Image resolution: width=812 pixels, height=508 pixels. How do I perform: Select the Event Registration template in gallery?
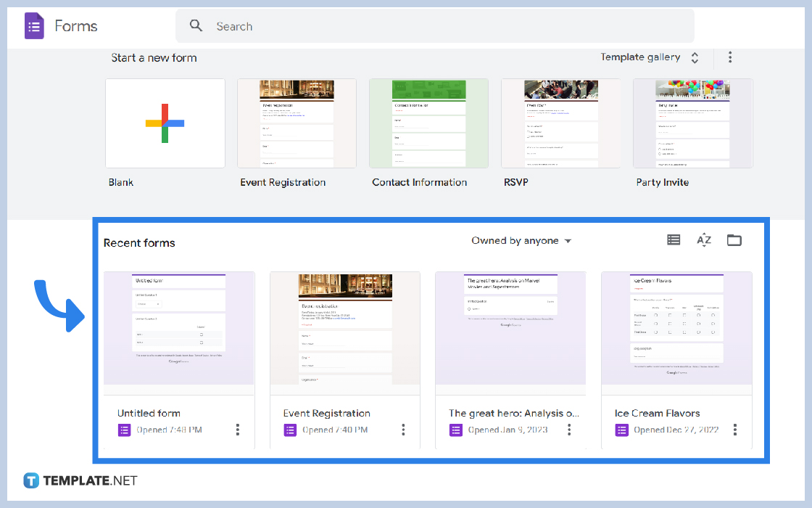297,123
